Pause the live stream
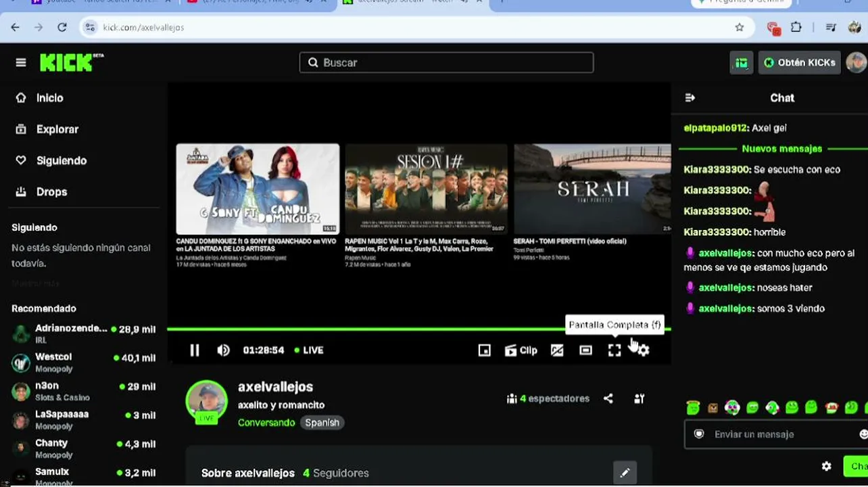This screenshot has width=868, height=487. tap(195, 350)
